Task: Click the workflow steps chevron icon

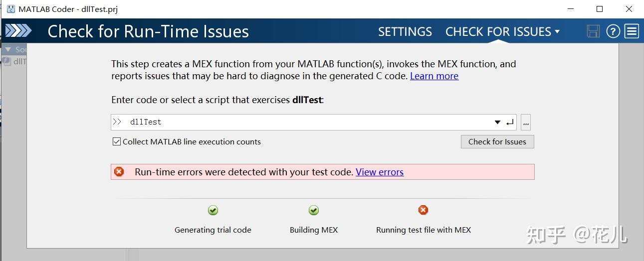Action: [18, 31]
